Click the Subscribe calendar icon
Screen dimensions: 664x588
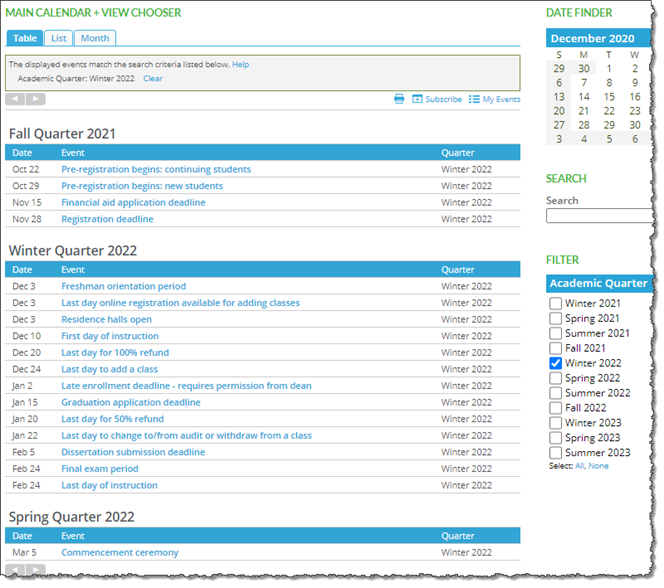[x=418, y=99]
